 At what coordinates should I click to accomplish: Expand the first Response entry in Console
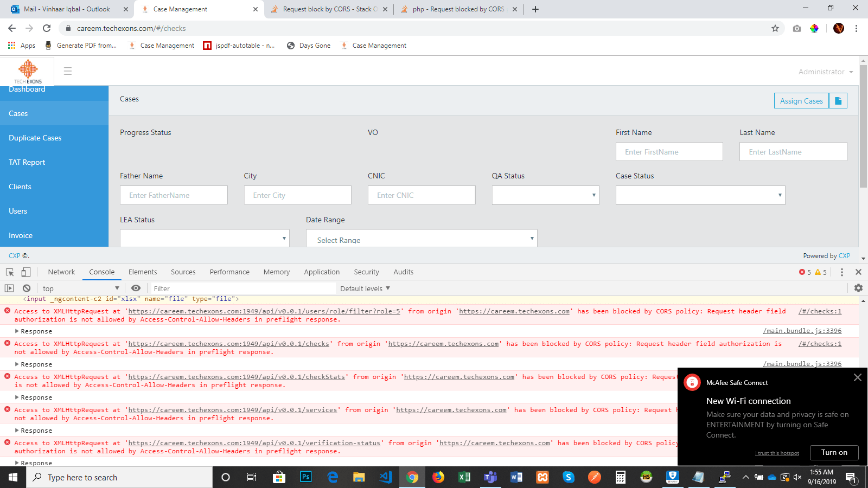pos(34,331)
